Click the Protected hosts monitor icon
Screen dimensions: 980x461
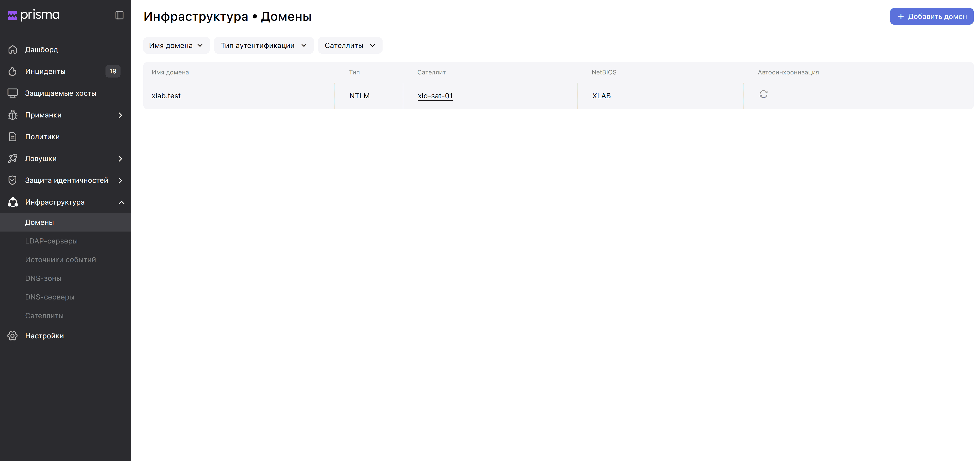point(12,93)
